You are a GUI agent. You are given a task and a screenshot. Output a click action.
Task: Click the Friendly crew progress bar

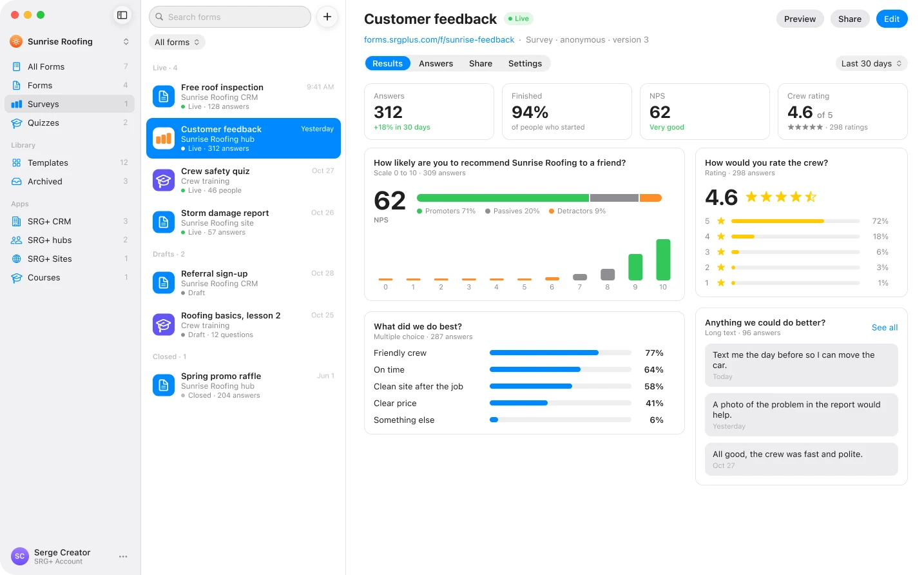coord(561,353)
